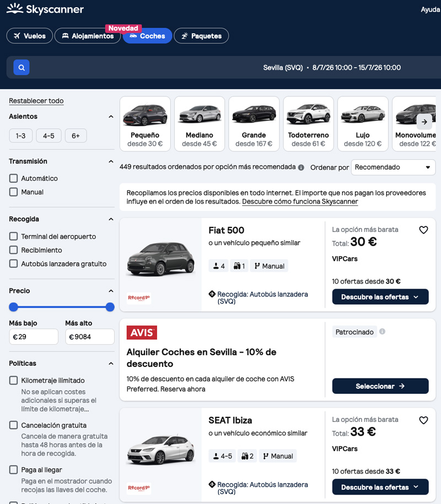Viewport: 441px width, 504px height.
Task: Select Mediano car category card
Action: pyautogui.click(x=200, y=124)
